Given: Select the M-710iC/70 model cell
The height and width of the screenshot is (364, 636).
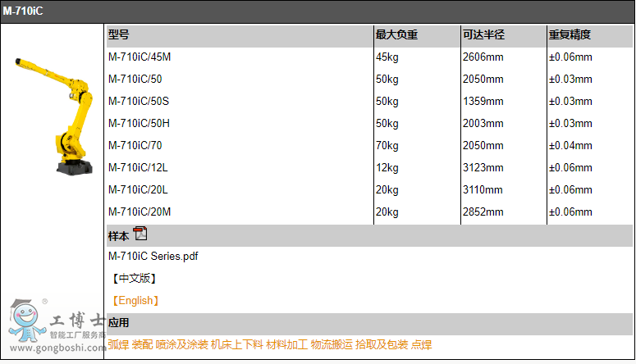Looking at the screenshot, I should (135, 146).
